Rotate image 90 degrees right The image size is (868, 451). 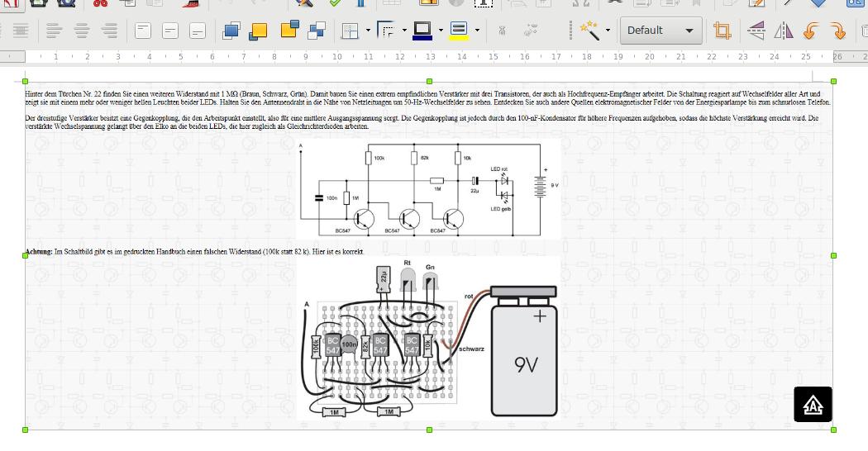coord(838,31)
